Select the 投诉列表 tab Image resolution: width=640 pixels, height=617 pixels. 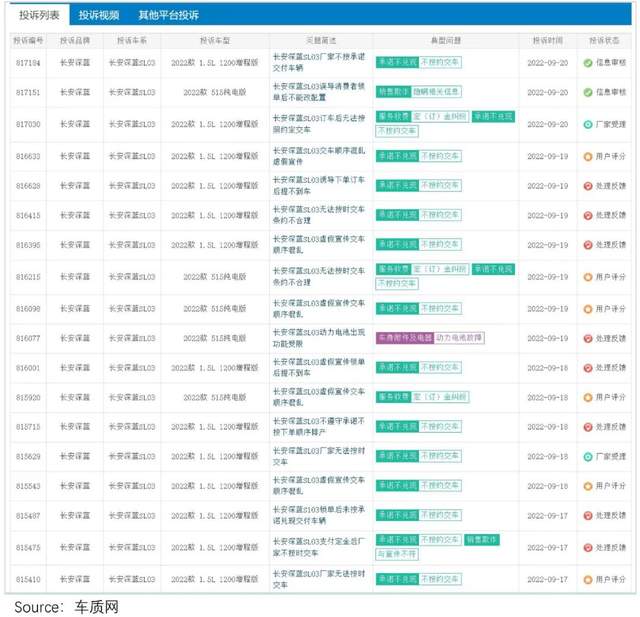39,15
